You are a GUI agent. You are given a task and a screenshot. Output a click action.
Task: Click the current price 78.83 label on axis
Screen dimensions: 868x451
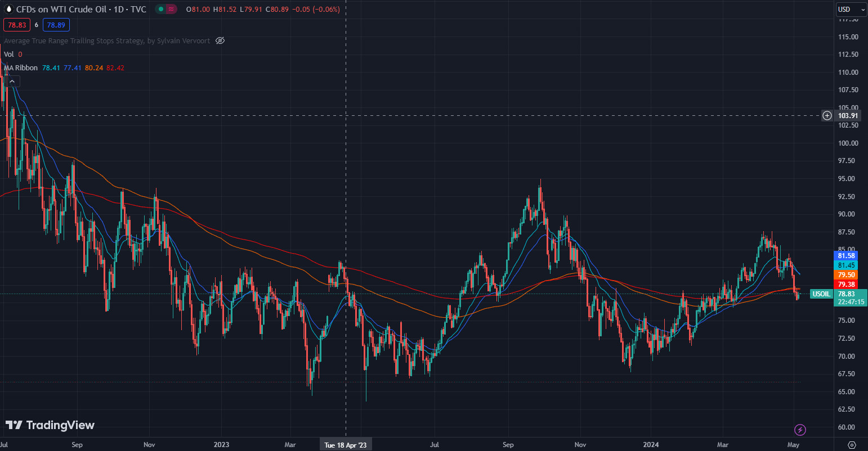[x=847, y=294]
